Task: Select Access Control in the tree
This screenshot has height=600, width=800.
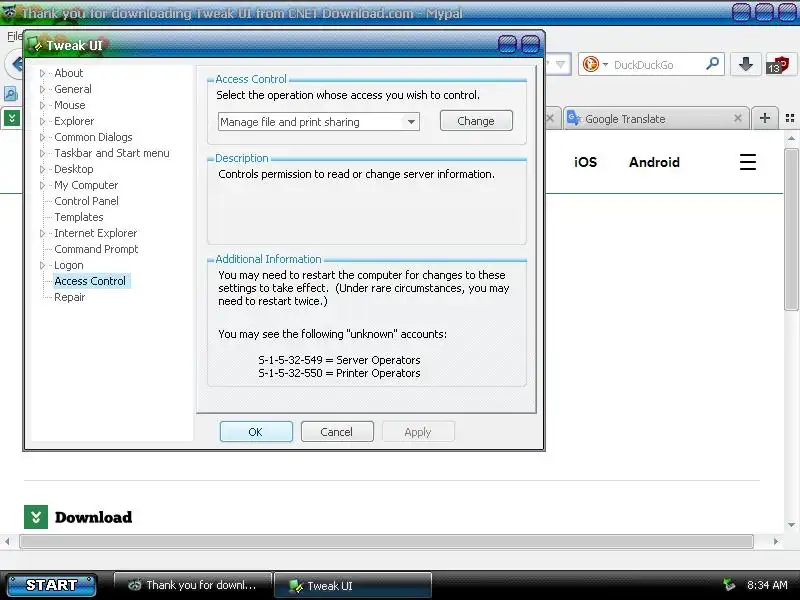Action: coord(90,281)
